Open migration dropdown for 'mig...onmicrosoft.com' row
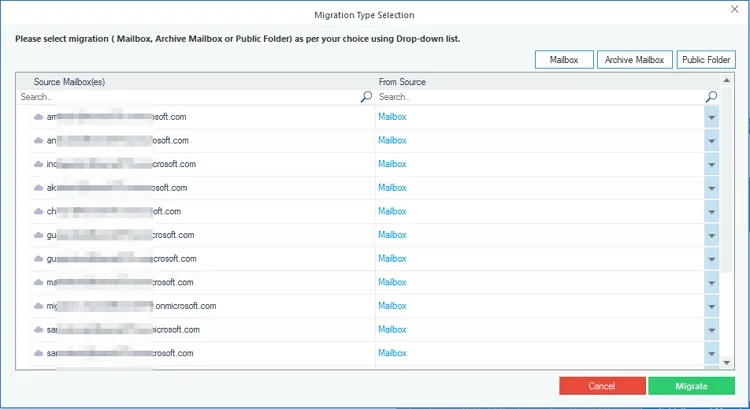 point(711,306)
